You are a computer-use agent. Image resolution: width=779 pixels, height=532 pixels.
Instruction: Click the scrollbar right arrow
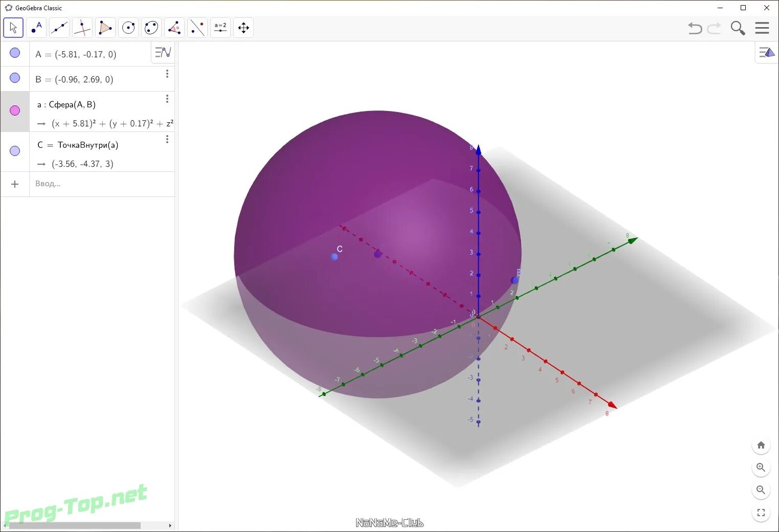pos(170,525)
